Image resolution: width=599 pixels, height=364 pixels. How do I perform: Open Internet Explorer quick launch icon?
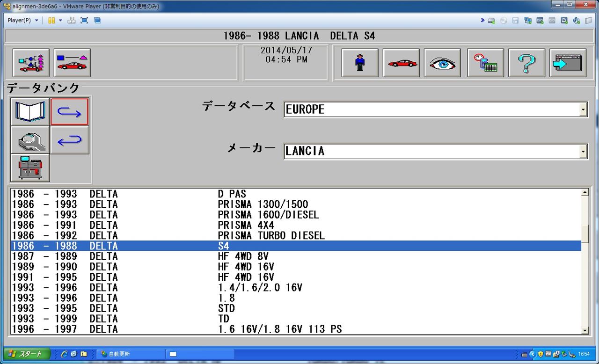(64, 354)
